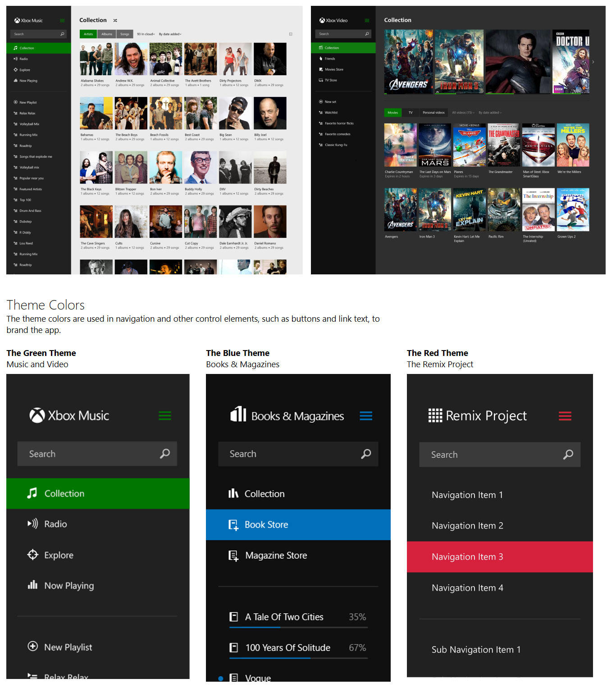Click the New set plus icon in Xbox Video sidebar
Image resolution: width=616 pixels, height=688 pixels.
321,102
